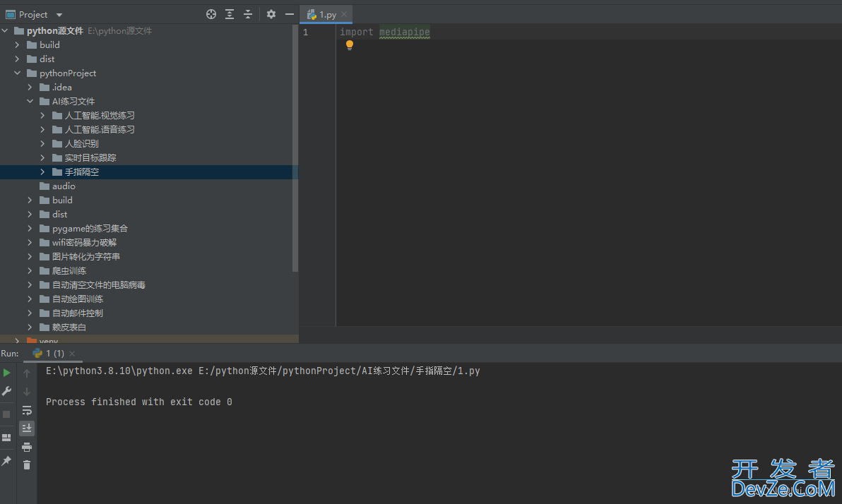The height and width of the screenshot is (504, 842).
Task: Select the 爬虫训练 folder
Action: (69, 271)
